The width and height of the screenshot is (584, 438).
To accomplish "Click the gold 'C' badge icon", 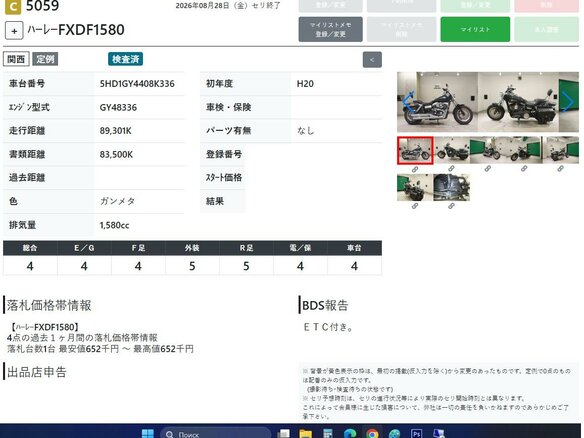I will (x=13, y=6).
